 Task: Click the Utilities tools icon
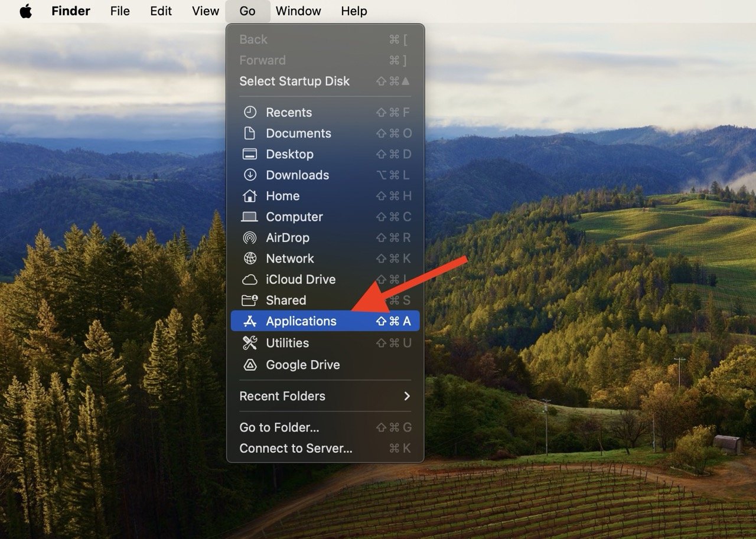[x=250, y=342]
